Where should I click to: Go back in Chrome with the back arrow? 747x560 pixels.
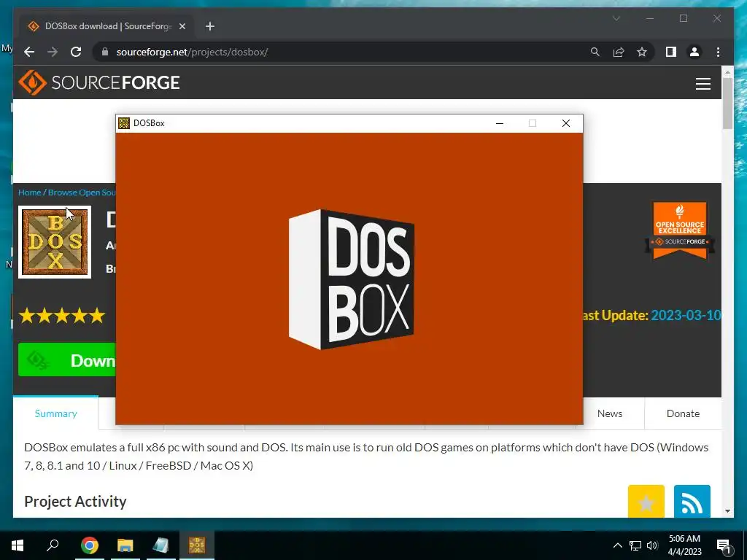29,52
